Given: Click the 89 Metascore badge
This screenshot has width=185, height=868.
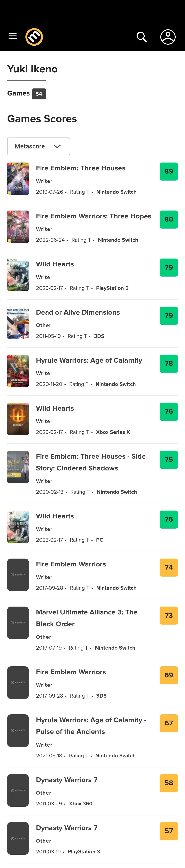Looking at the screenshot, I should pos(169,171).
